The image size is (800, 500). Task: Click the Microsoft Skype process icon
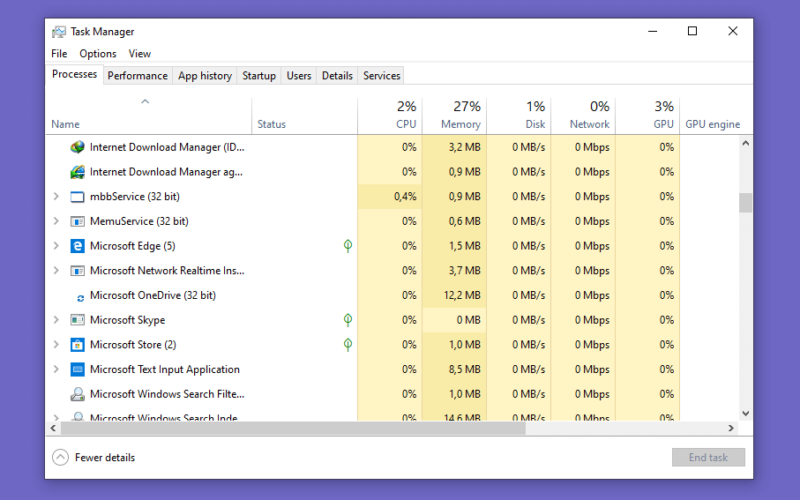(x=77, y=320)
